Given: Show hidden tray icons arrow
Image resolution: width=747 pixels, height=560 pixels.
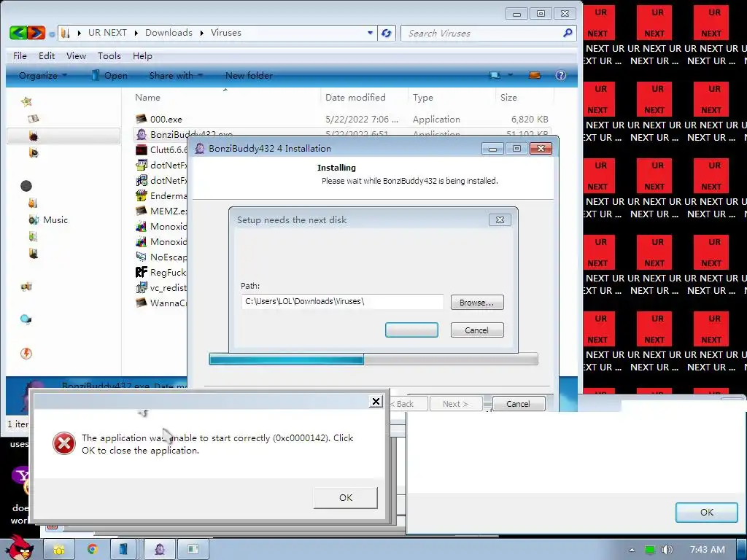Looking at the screenshot, I should [632, 550].
